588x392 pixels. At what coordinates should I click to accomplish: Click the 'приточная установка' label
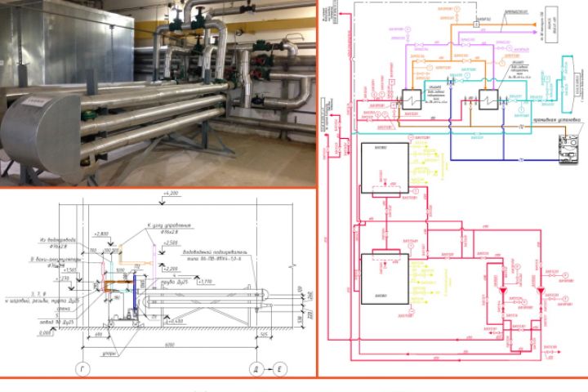556,120
